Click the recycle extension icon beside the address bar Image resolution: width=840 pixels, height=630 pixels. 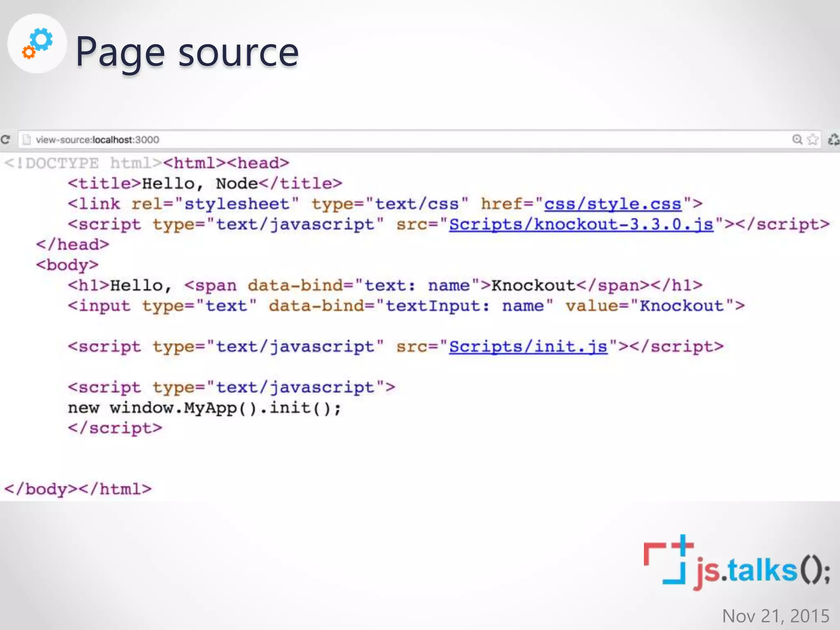pyautogui.click(x=834, y=139)
